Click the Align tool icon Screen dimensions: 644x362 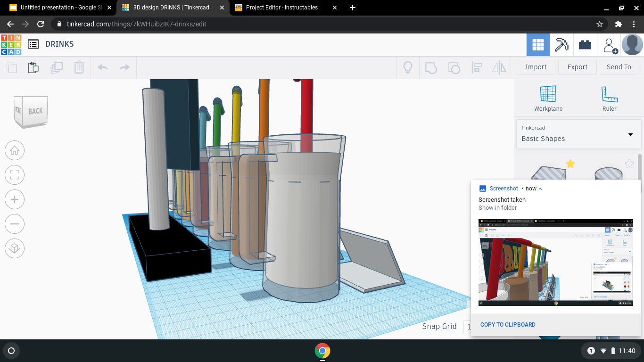coord(477,67)
